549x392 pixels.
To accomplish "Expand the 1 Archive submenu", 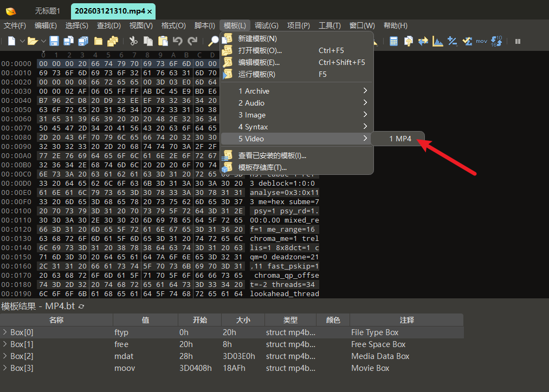I will coord(296,91).
